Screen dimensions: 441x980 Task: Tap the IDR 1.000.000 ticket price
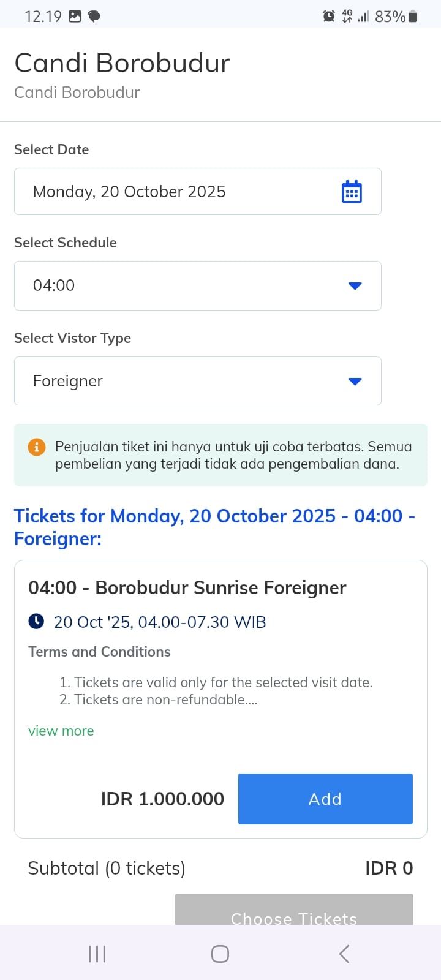tap(162, 799)
